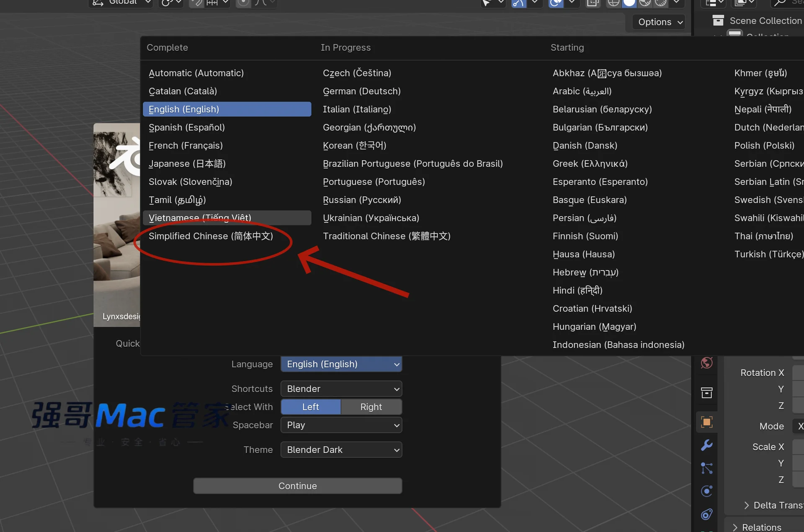This screenshot has width=804, height=532.
Task: Open the Physics properties tab
Action: click(x=706, y=491)
